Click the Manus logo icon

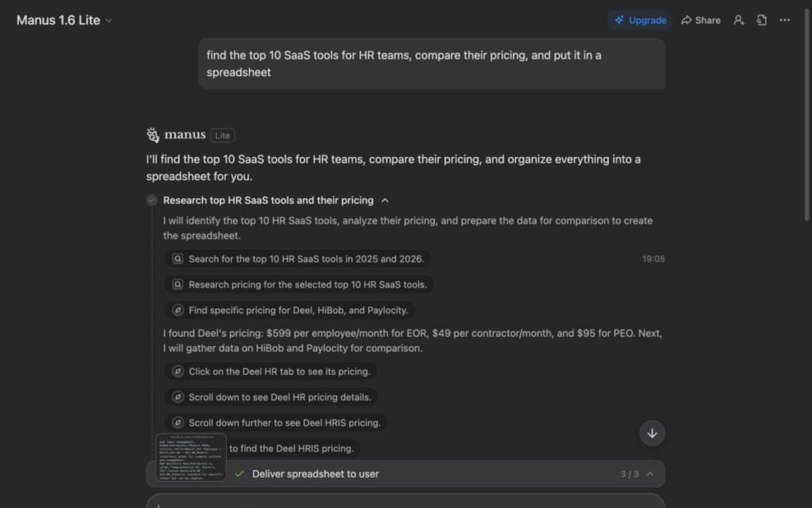click(153, 135)
